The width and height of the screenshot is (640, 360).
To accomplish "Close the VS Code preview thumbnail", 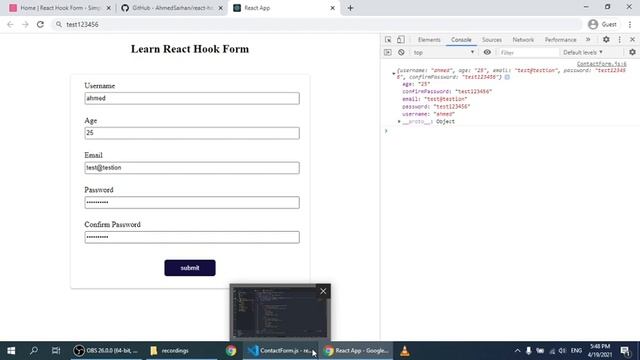I will click(323, 291).
